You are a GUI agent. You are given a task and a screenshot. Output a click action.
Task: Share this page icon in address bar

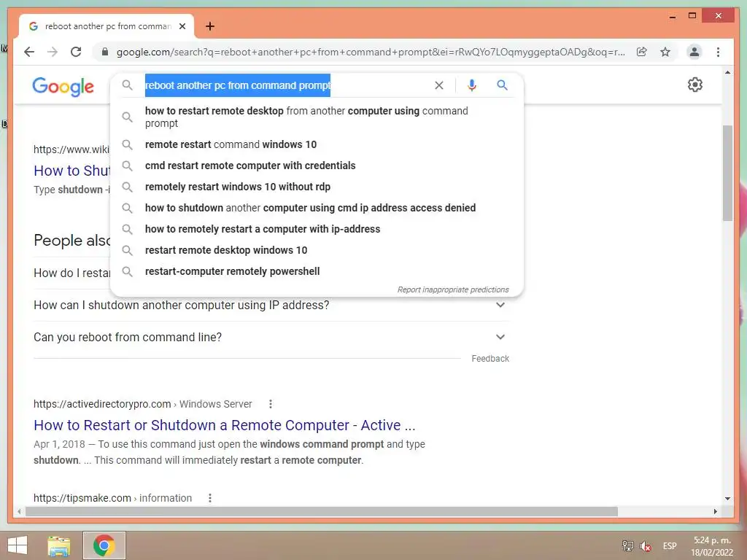coord(642,52)
